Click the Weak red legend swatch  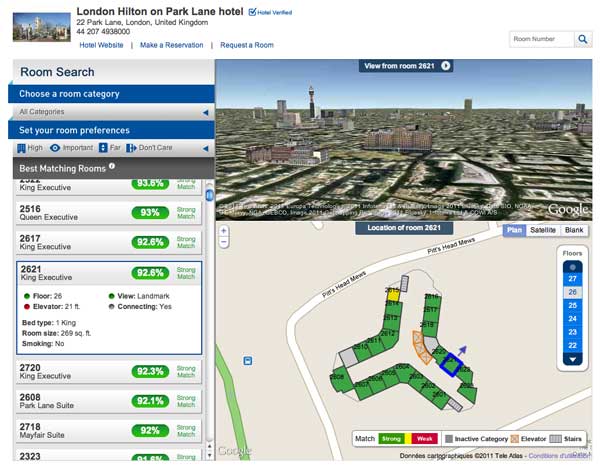[x=425, y=439]
